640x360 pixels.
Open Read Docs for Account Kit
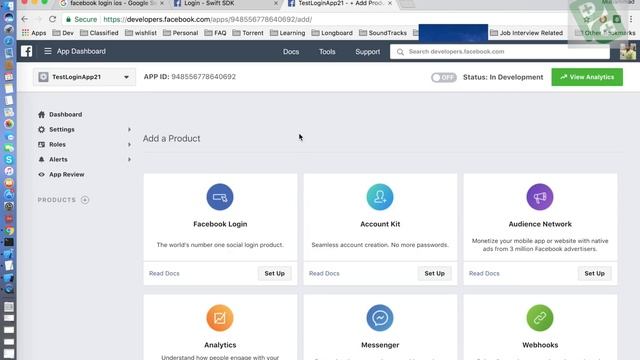[324, 273]
